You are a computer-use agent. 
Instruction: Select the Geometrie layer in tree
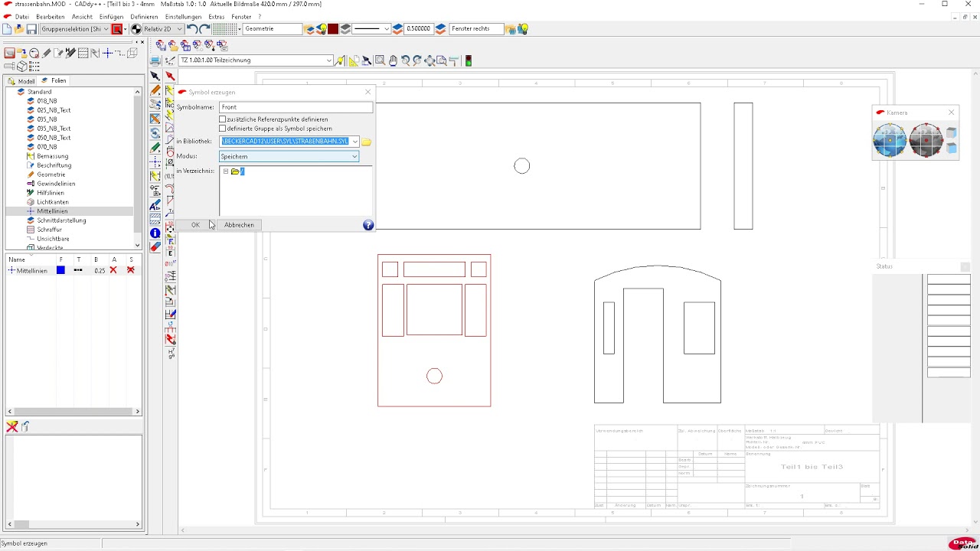tap(51, 174)
